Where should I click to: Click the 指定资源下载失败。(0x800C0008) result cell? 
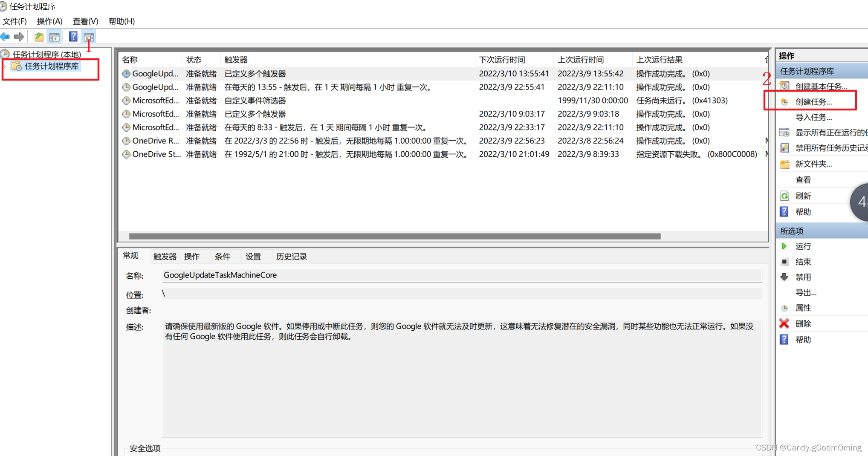[x=697, y=154]
